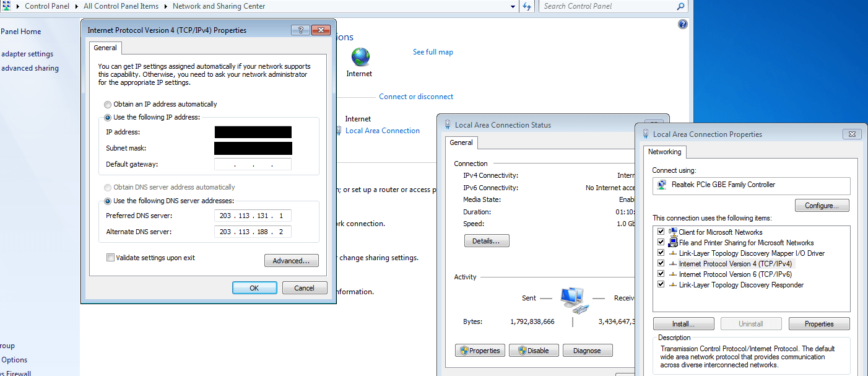Click the Help question mark icon in Control Panel
This screenshot has width=868, height=376.
tap(683, 24)
